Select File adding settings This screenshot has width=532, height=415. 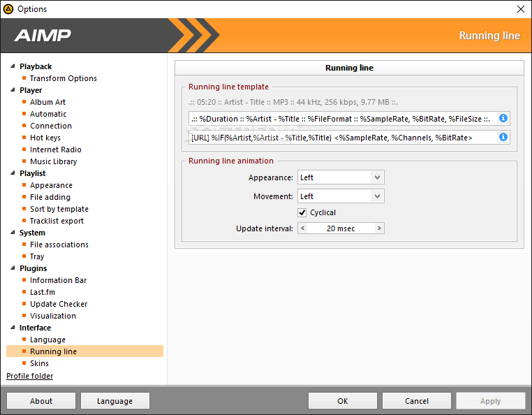click(x=50, y=197)
